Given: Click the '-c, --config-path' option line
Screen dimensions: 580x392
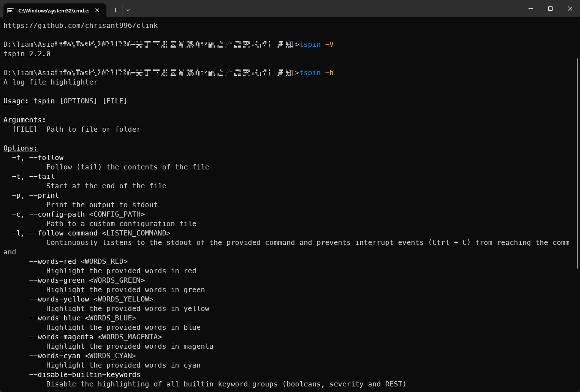Looking at the screenshot, I should pyautogui.click(x=79, y=214).
